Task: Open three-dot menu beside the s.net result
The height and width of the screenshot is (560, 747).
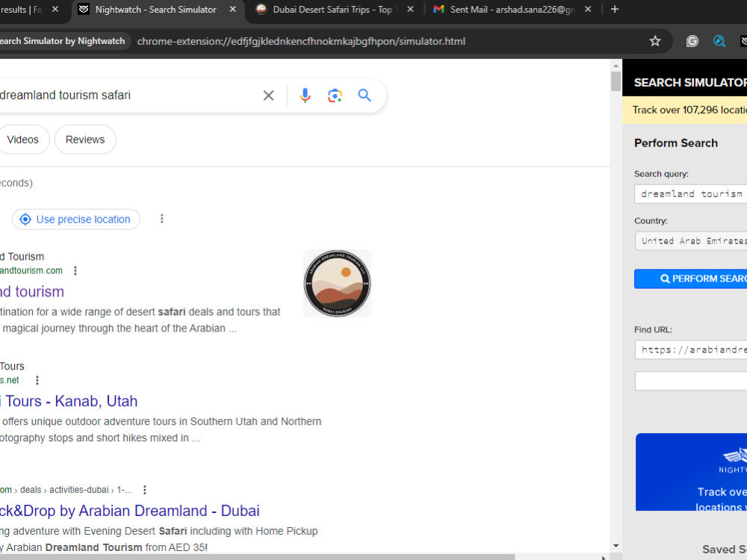Action: pos(37,380)
